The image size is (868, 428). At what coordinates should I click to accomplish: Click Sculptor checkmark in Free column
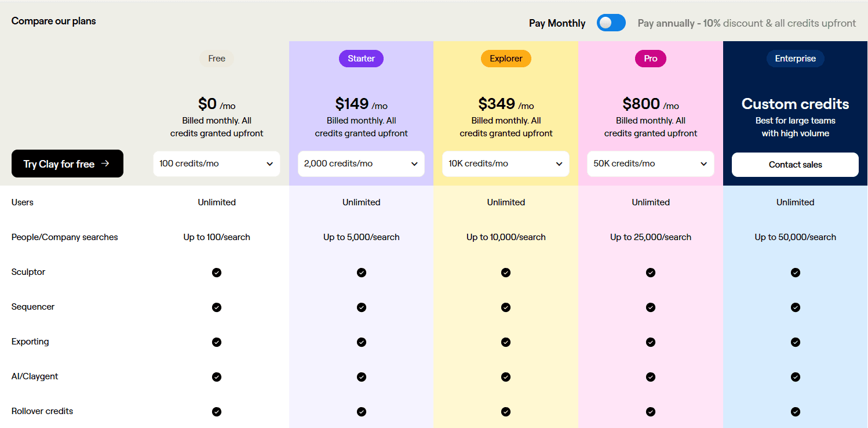point(217,273)
